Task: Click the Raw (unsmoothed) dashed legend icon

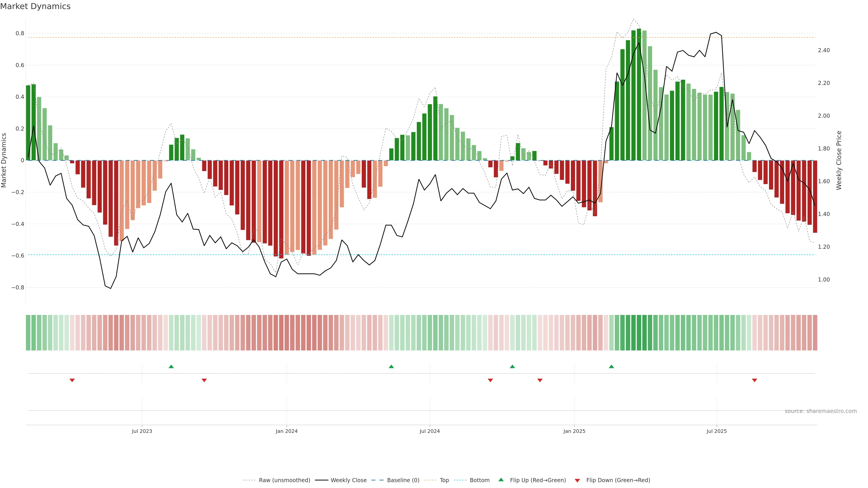Action: click(x=249, y=480)
